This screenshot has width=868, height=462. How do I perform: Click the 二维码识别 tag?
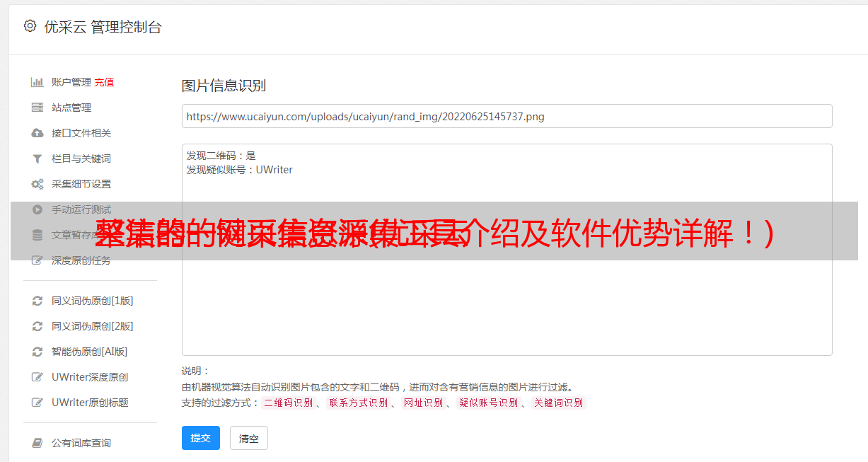tap(288, 403)
